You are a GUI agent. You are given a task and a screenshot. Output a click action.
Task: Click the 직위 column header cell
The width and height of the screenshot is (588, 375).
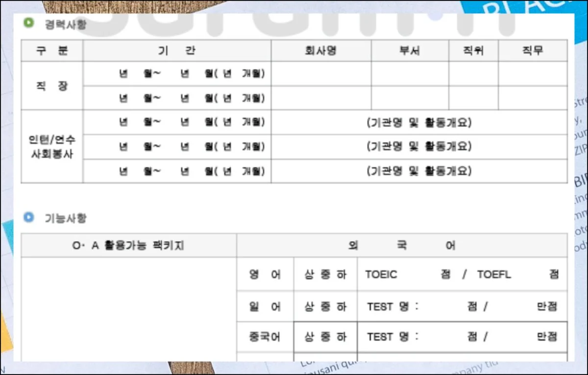(473, 51)
